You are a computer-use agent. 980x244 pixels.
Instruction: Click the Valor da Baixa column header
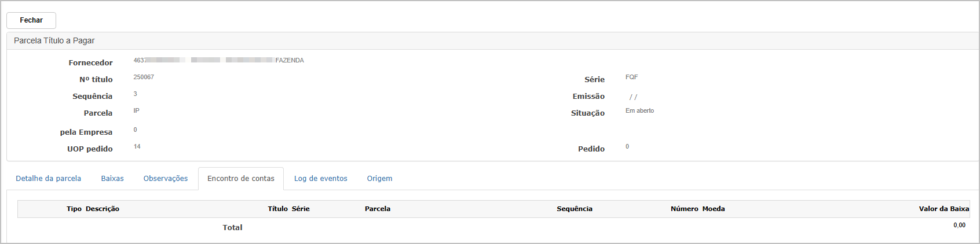click(x=944, y=209)
